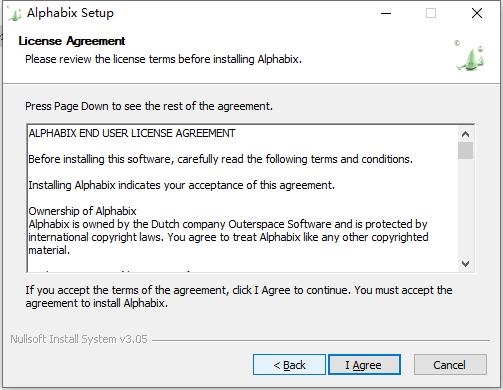Click the 'Installing Alphabix indicates your acceptance' line
This screenshot has height=390, width=503.
tap(181, 185)
